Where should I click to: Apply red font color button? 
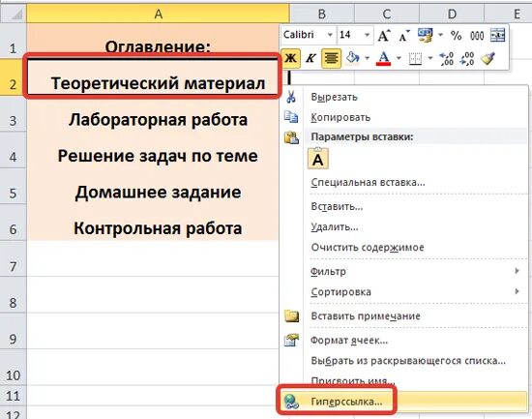384,58
